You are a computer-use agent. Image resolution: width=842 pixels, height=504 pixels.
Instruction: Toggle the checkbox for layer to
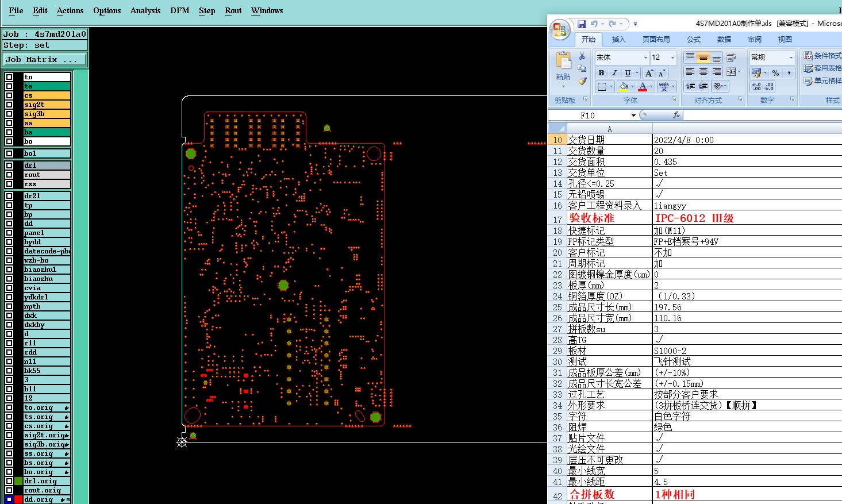[9, 77]
